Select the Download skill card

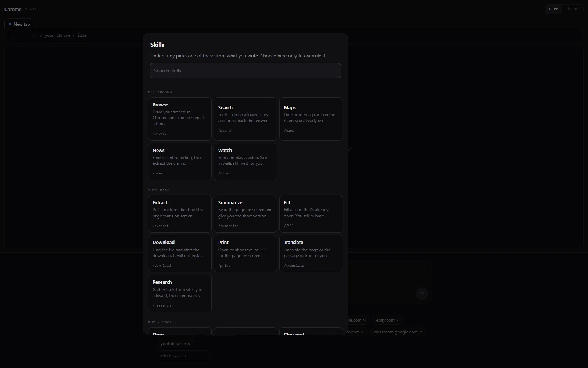click(x=180, y=254)
